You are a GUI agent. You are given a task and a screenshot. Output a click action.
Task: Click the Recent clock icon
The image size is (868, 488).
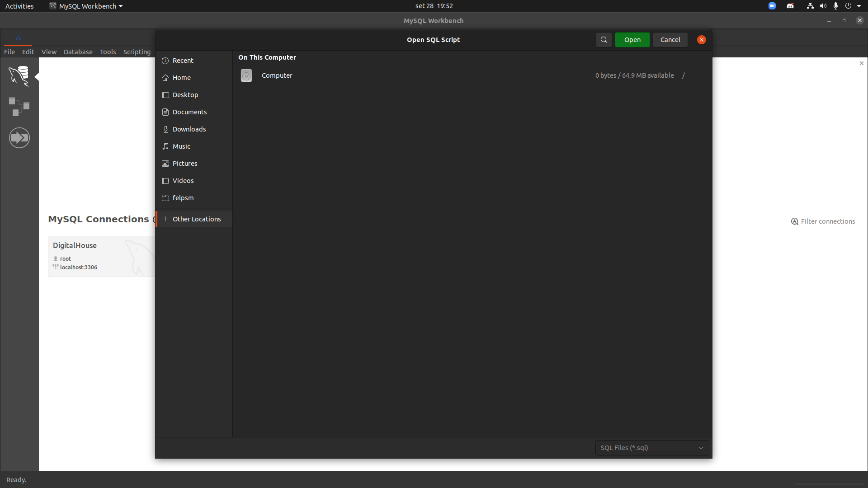(165, 61)
